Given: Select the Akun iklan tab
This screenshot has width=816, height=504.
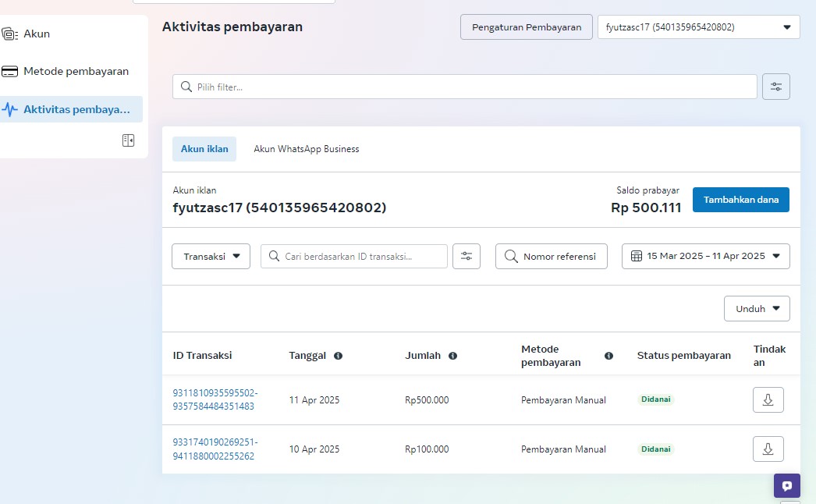Looking at the screenshot, I should pyautogui.click(x=204, y=149).
